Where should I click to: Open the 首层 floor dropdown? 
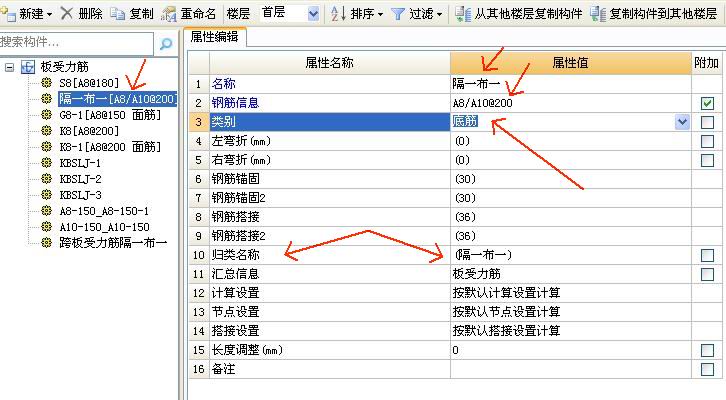pyautogui.click(x=313, y=14)
